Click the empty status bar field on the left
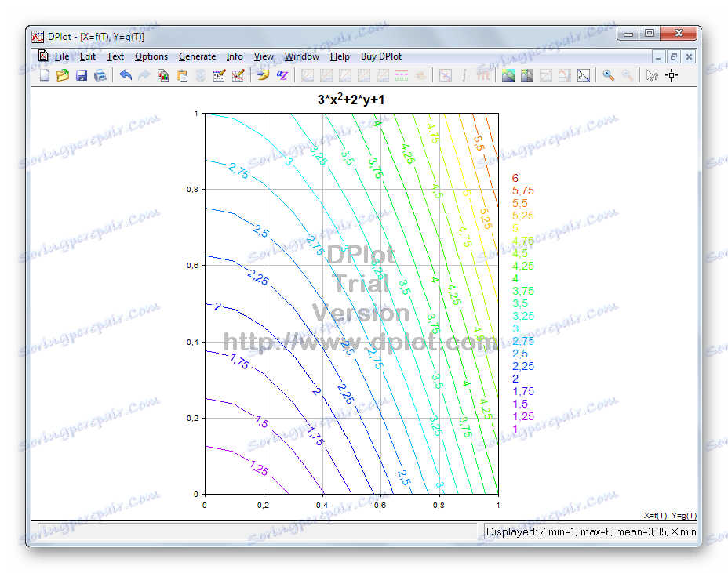Screen dimensions: 728x573 [x=257, y=531]
